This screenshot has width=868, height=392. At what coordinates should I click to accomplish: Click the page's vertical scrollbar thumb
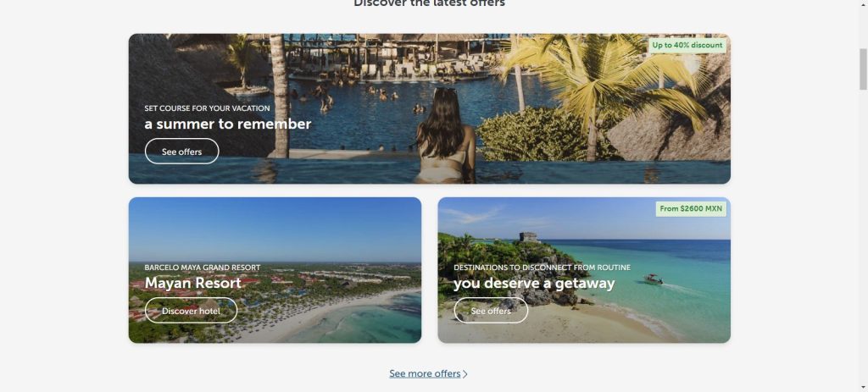click(x=862, y=69)
